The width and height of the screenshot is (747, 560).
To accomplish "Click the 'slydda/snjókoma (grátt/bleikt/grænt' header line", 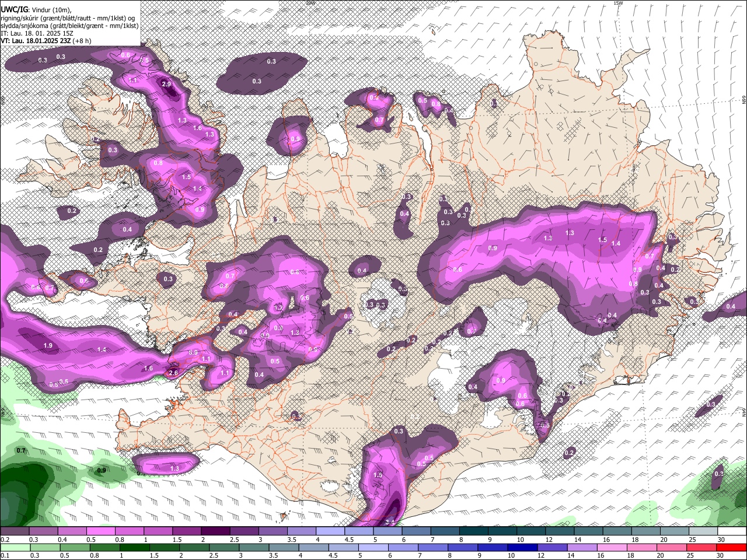I will pyautogui.click(x=70, y=26).
